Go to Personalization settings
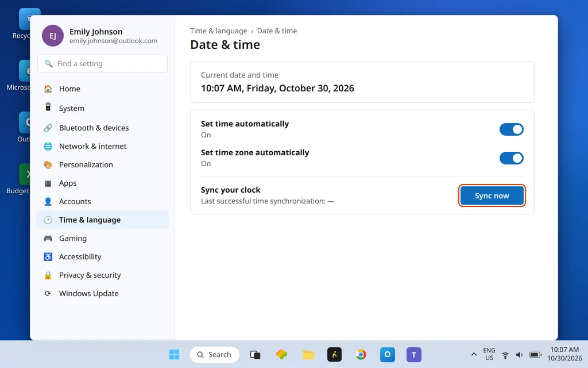588x368 pixels. point(102,165)
